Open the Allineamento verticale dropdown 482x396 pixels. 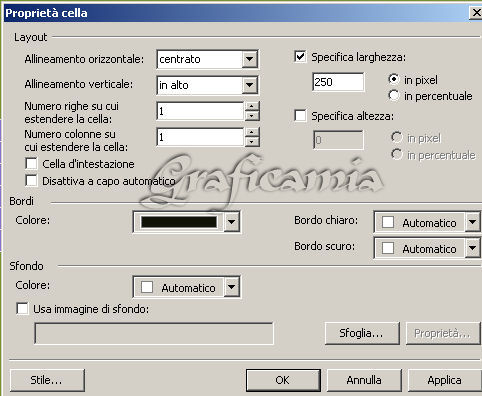(x=249, y=85)
